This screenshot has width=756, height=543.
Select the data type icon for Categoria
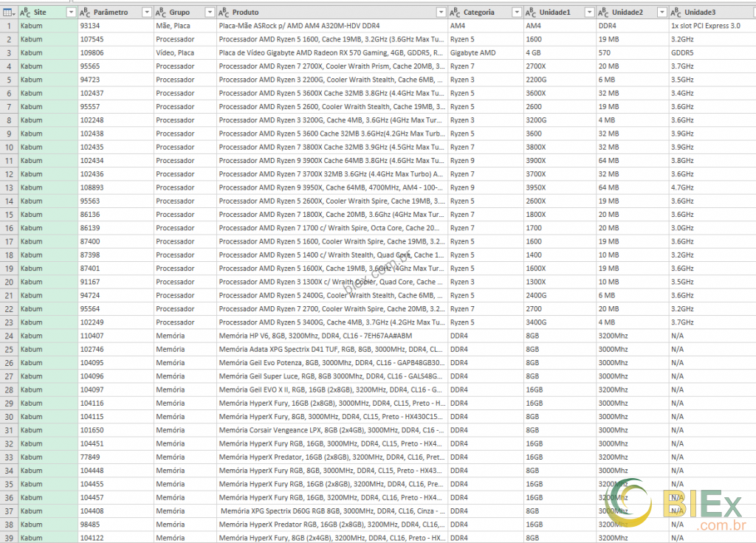coord(455,12)
